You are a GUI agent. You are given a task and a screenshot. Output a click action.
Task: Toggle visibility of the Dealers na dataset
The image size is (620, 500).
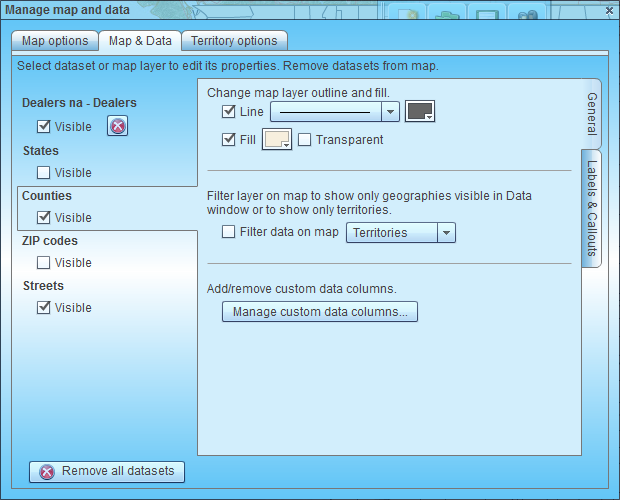(x=44, y=127)
